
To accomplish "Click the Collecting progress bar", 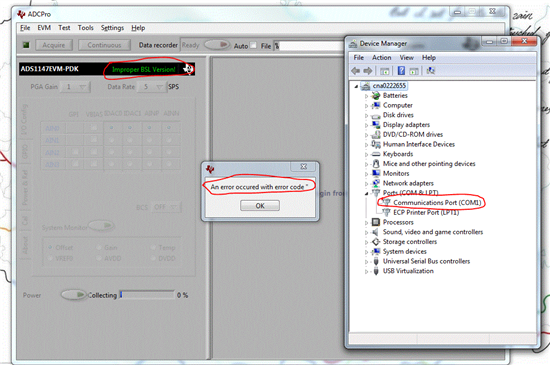I will coord(147,295).
